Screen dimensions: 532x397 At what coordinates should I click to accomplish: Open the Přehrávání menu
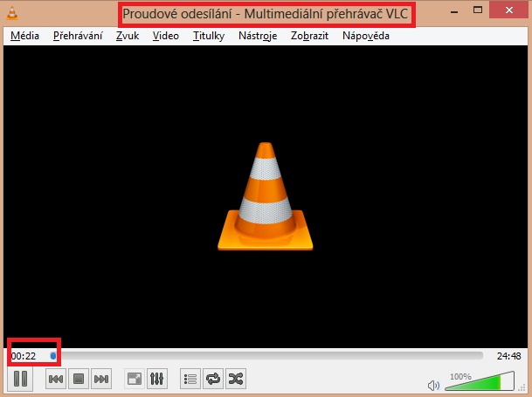tap(78, 36)
